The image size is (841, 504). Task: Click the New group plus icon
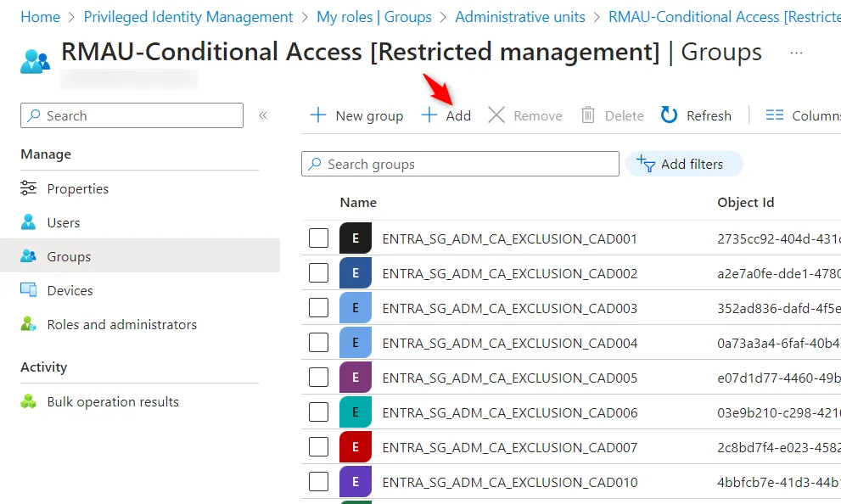pos(318,115)
